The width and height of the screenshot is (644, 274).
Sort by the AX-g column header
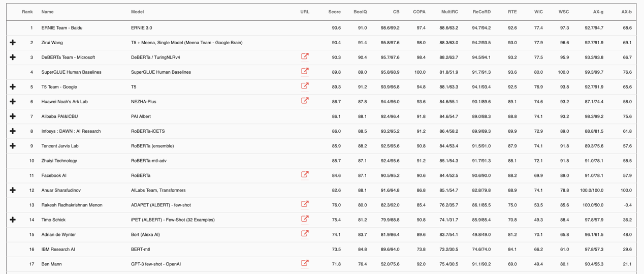(598, 12)
